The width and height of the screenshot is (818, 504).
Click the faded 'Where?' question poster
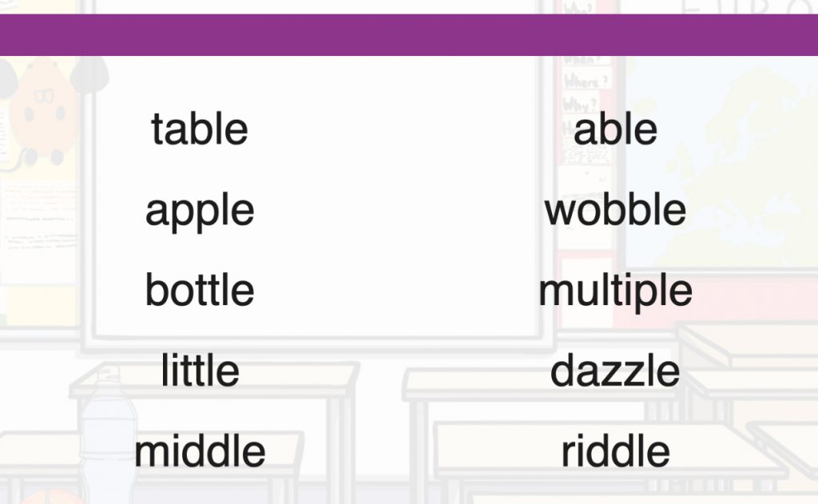point(586,81)
